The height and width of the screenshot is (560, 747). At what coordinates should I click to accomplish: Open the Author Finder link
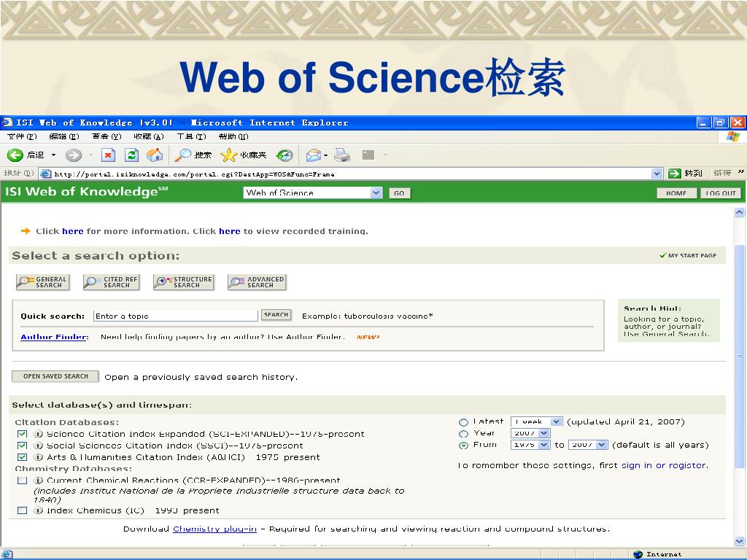pyautogui.click(x=53, y=337)
